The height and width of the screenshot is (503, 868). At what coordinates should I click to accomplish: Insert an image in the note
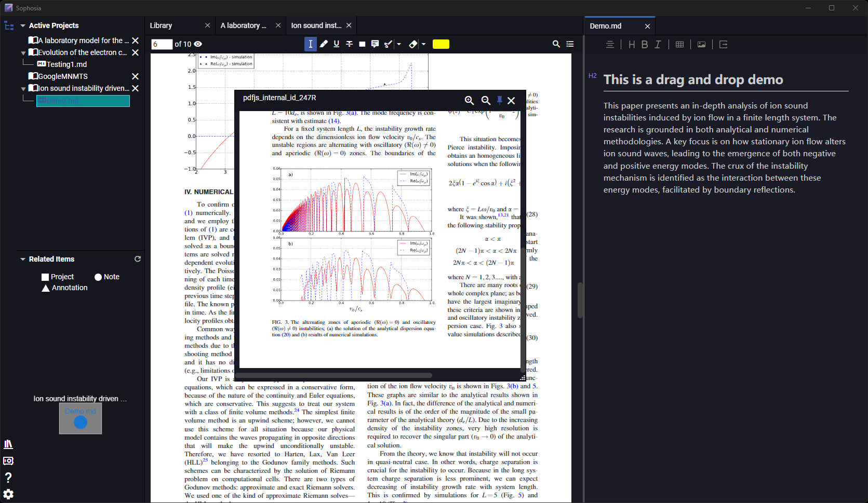click(701, 45)
